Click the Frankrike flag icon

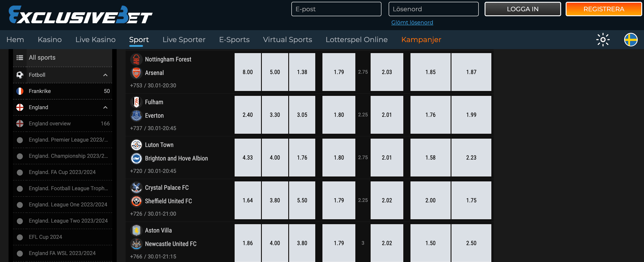click(x=20, y=91)
